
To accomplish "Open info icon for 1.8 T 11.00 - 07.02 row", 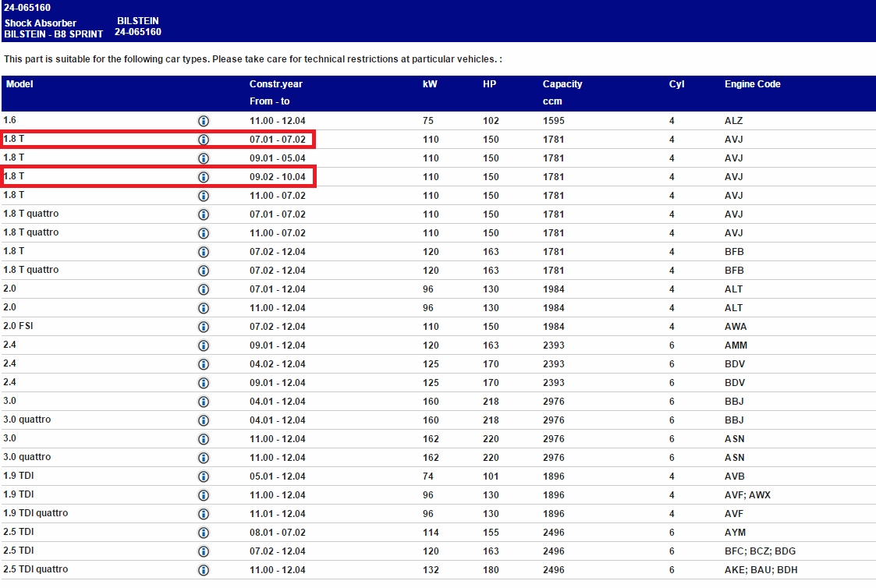I will [204, 196].
